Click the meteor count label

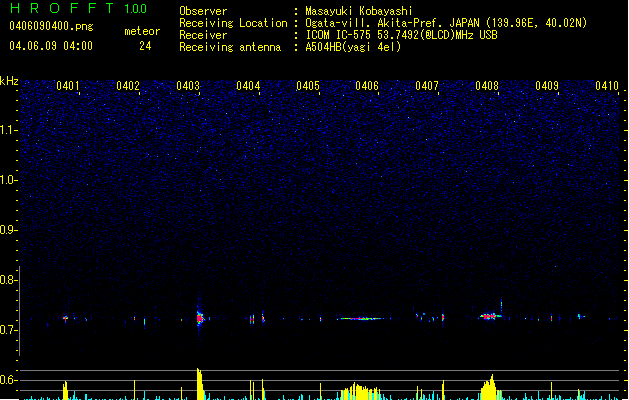pos(142,31)
